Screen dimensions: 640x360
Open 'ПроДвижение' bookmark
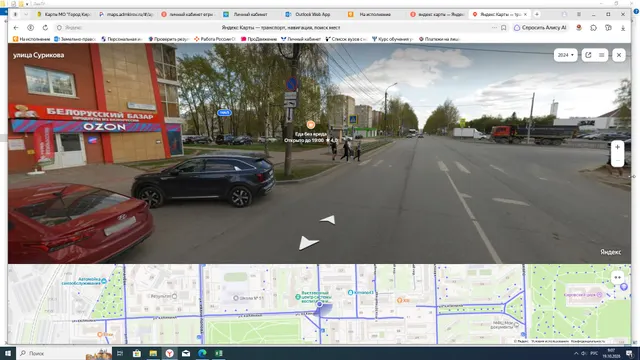pos(259,39)
